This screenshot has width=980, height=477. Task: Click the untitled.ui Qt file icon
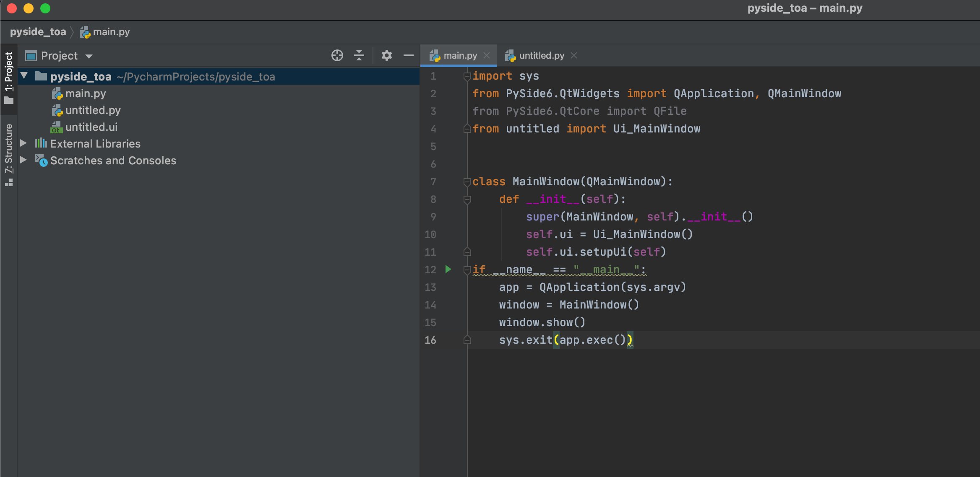pos(57,127)
